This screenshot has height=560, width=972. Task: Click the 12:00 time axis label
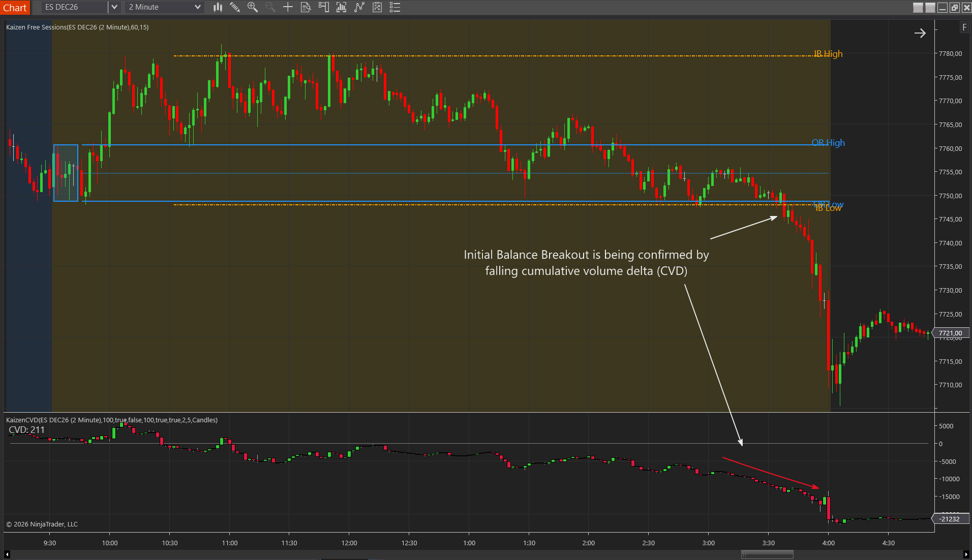click(x=349, y=543)
